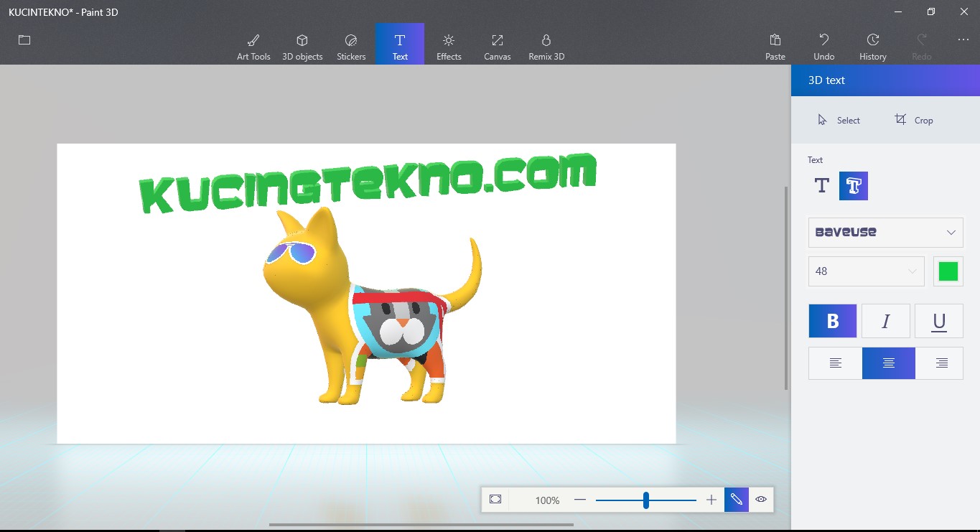Select the Art Tools toolbar icon
This screenshot has height=532, width=980.
pyautogui.click(x=253, y=43)
